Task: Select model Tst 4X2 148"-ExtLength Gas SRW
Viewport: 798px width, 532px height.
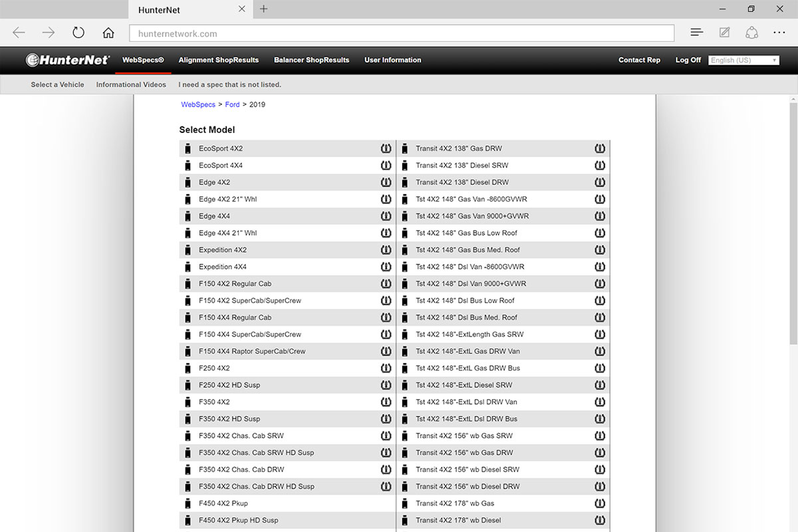Action: (469, 334)
